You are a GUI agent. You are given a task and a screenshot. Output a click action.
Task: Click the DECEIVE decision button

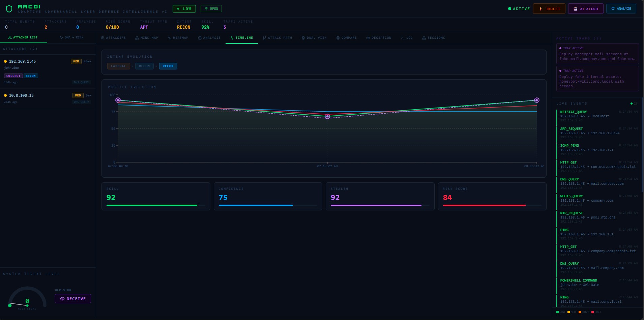pyautogui.click(x=73, y=299)
